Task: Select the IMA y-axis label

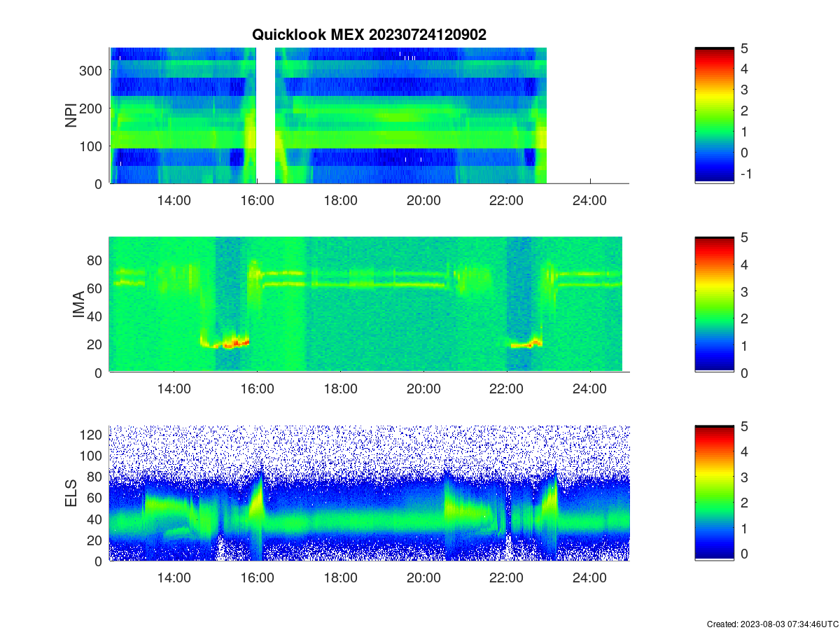Action: [x=78, y=305]
